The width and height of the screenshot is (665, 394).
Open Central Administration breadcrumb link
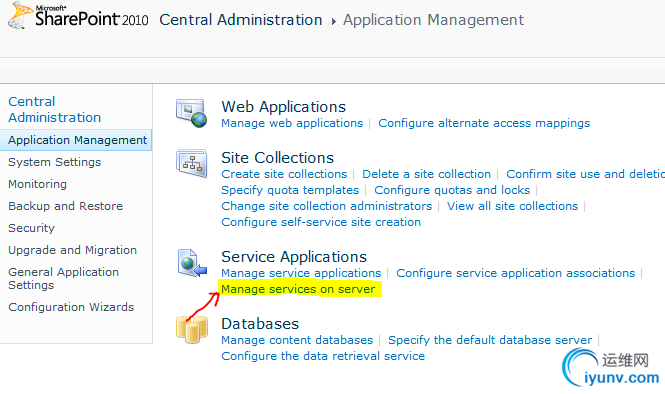pos(240,20)
